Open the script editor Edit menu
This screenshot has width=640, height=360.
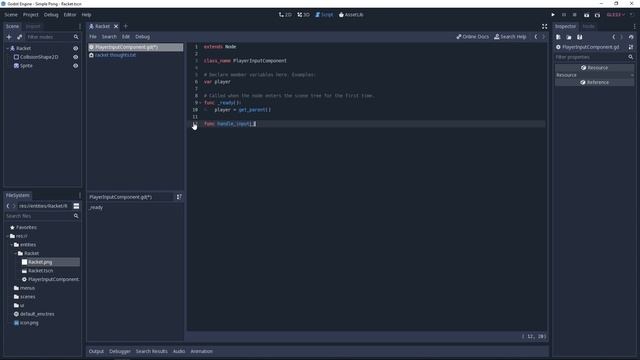coord(126,37)
